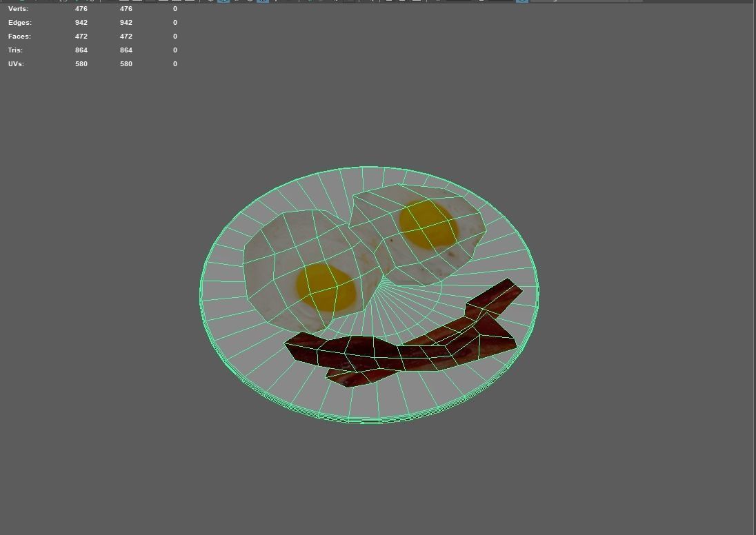This screenshot has width=756, height=535.
Task: Activate the Snap to points icon
Action: [237, 2]
